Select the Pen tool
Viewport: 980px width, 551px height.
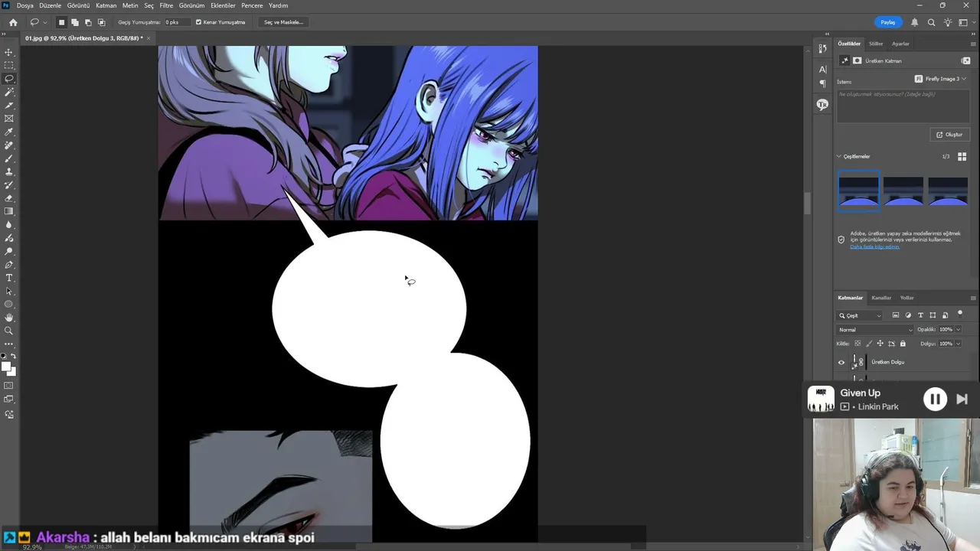9,264
